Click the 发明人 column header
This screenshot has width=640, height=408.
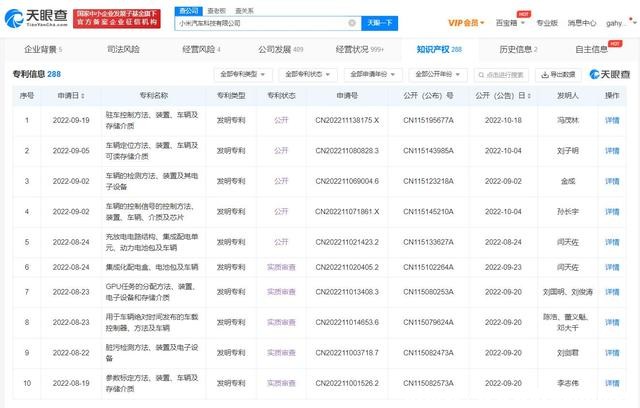click(568, 95)
